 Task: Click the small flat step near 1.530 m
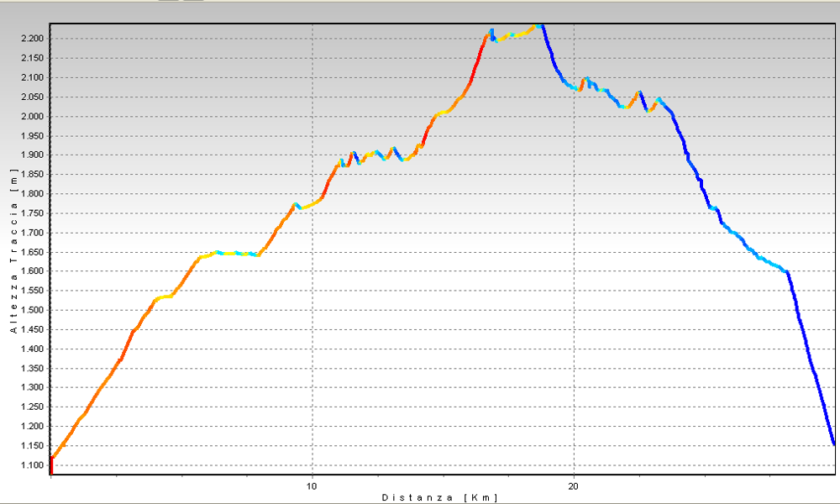pos(165,297)
